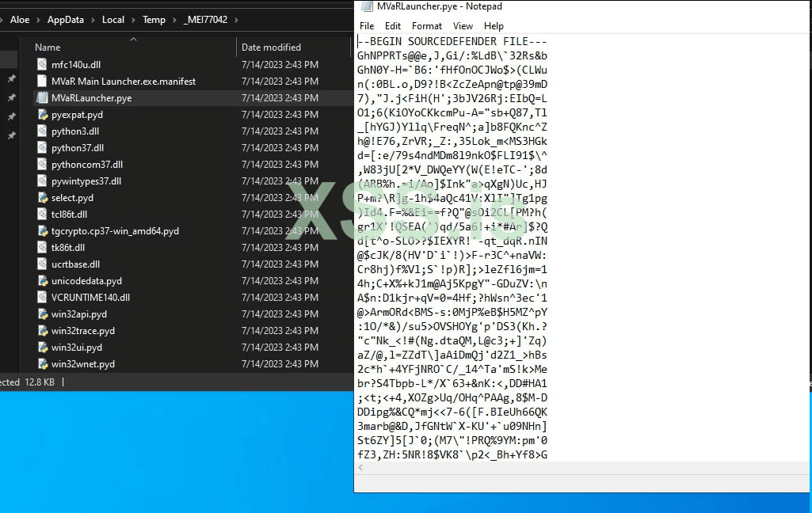The width and height of the screenshot is (812, 513).
Task: Expand the chevron after _MEI77042 in address bar
Action: [x=236, y=20]
